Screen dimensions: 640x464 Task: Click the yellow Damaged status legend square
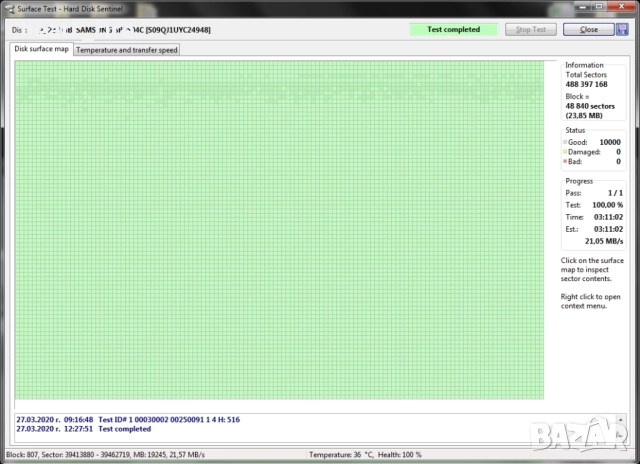pos(565,152)
